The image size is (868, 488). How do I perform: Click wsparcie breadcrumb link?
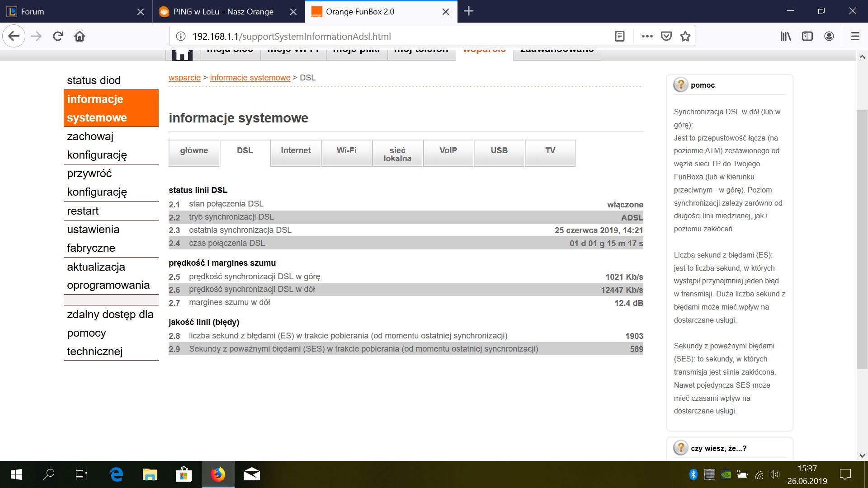pos(184,78)
